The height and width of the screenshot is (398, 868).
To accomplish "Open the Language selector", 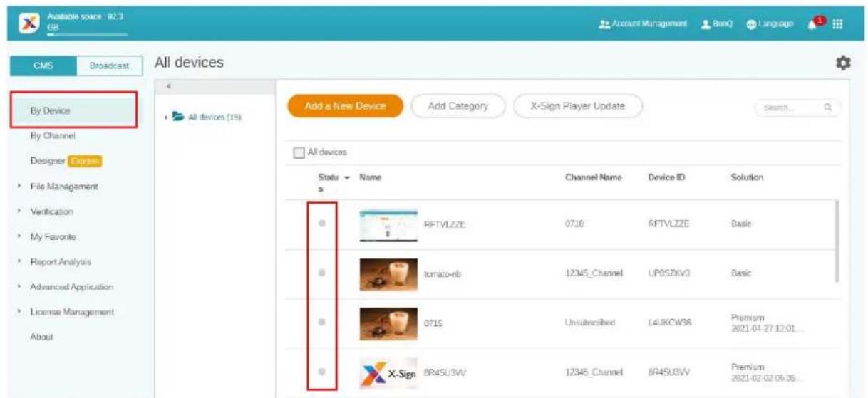I will [770, 23].
